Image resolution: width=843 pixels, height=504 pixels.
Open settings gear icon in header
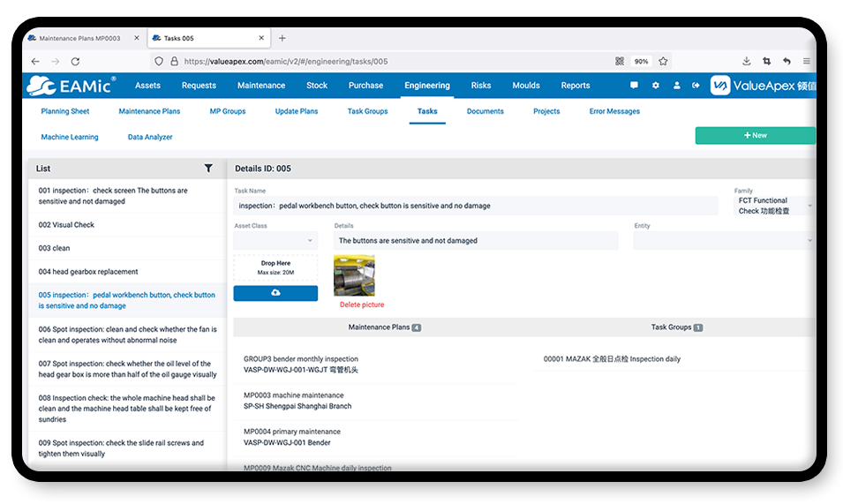pos(655,86)
